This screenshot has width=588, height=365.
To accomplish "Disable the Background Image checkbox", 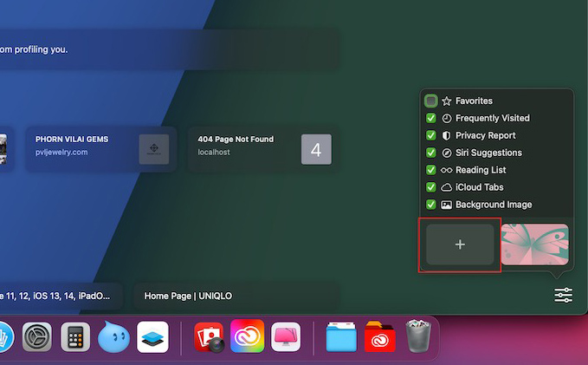I will 431,205.
